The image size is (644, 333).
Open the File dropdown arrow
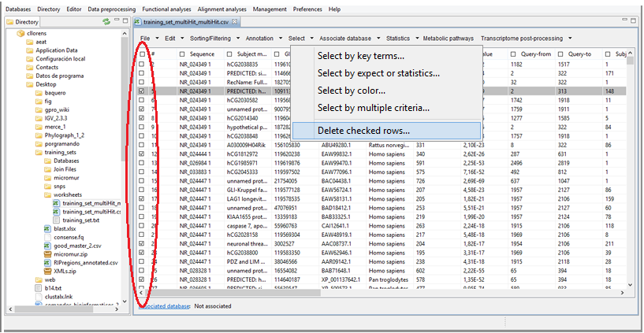point(158,38)
